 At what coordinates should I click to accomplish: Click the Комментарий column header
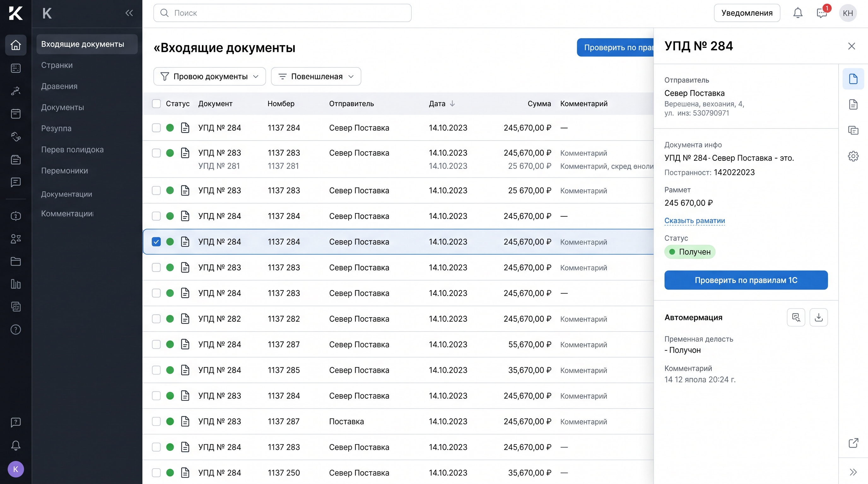coord(584,104)
